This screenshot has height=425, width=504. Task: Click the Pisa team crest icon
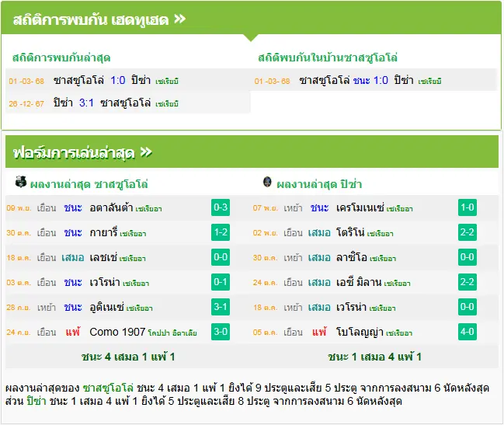[x=267, y=182]
